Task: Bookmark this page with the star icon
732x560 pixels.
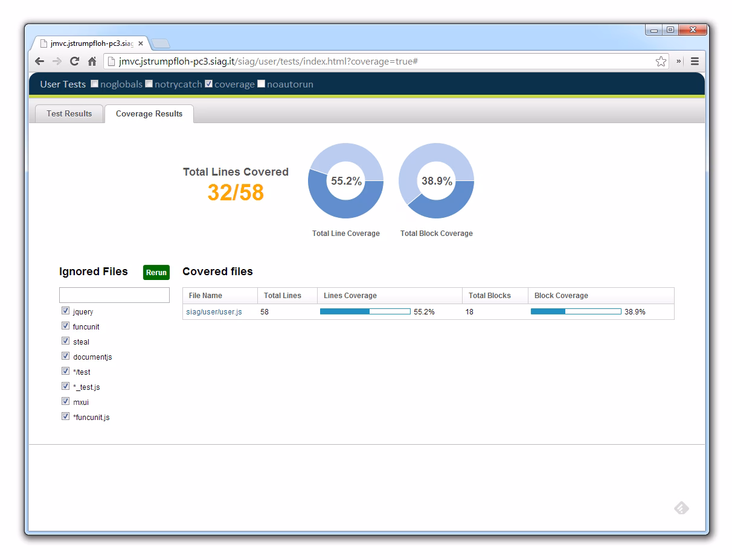Action: 661,61
